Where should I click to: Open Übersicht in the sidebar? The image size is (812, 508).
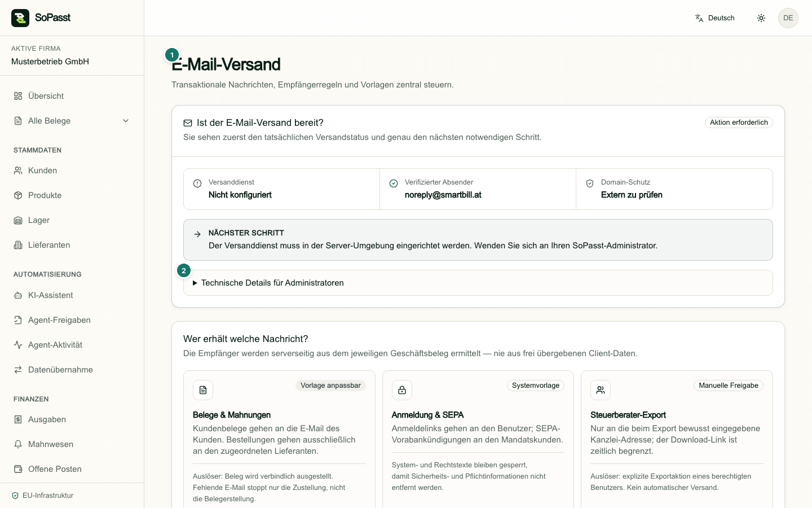(72, 96)
